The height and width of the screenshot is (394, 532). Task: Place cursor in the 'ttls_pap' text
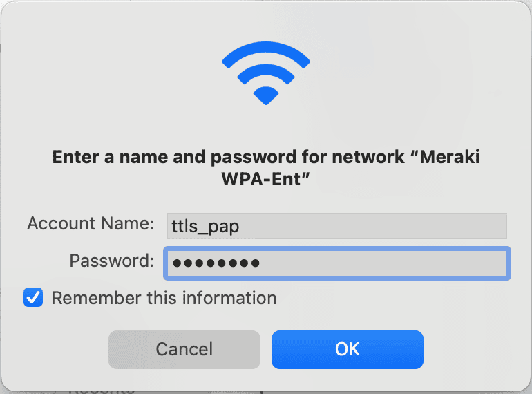205,227
